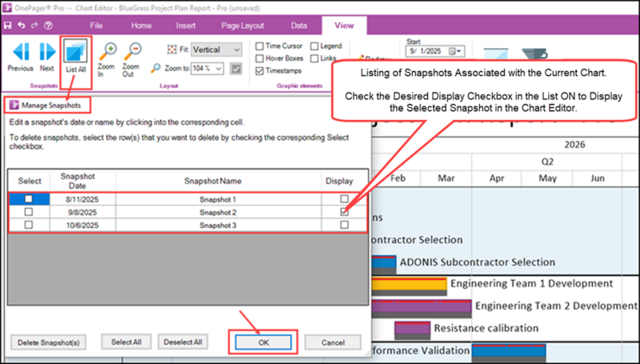
Task: Click the Fit icon beside Vertical dropdown
Action: click(172, 50)
